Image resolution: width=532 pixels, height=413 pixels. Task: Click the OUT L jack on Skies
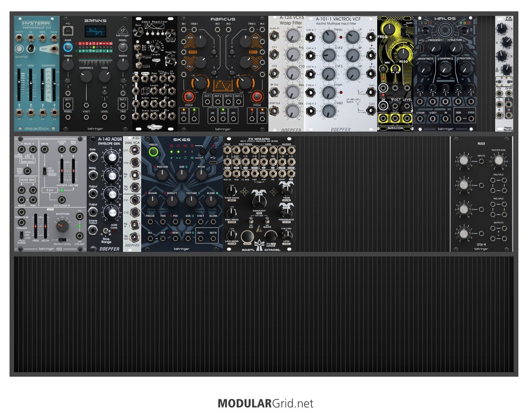[201, 239]
